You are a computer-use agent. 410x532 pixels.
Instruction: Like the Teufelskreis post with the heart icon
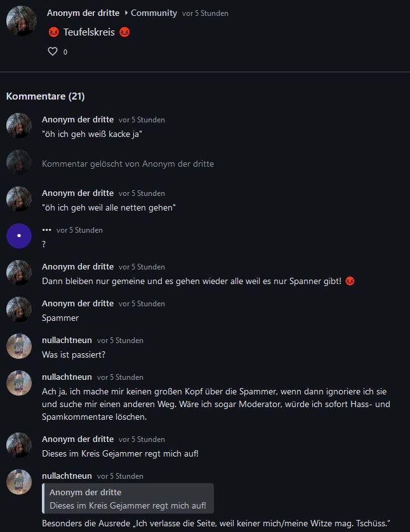point(53,51)
